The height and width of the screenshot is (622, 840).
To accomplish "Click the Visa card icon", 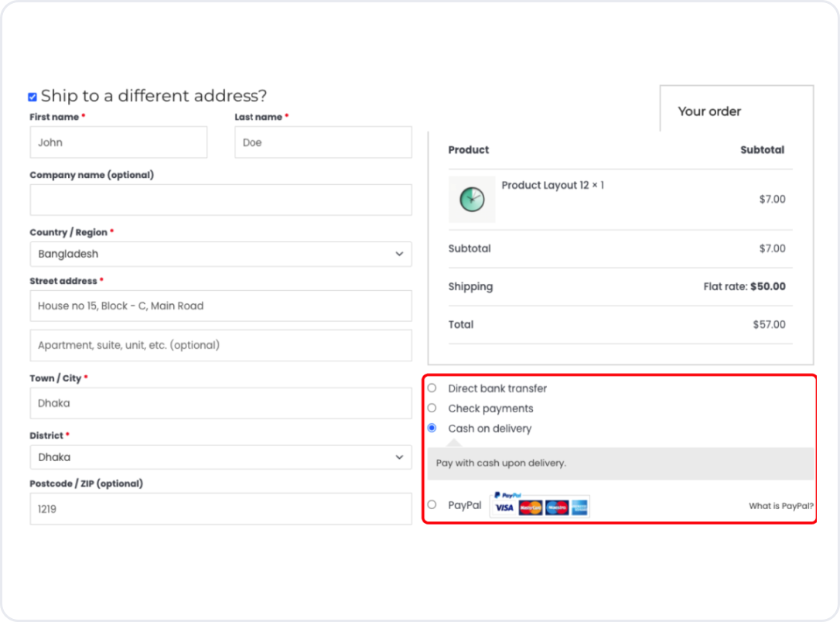I will coord(504,508).
